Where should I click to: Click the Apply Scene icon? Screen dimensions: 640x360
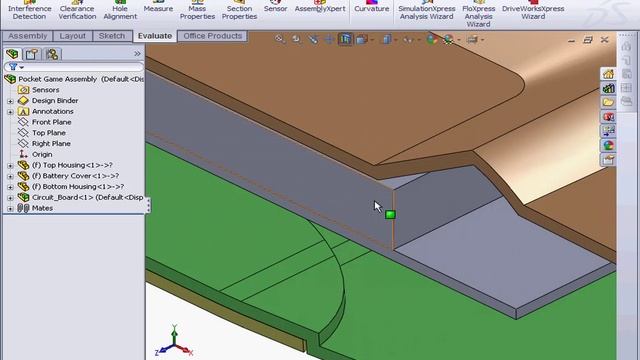tap(449, 40)
